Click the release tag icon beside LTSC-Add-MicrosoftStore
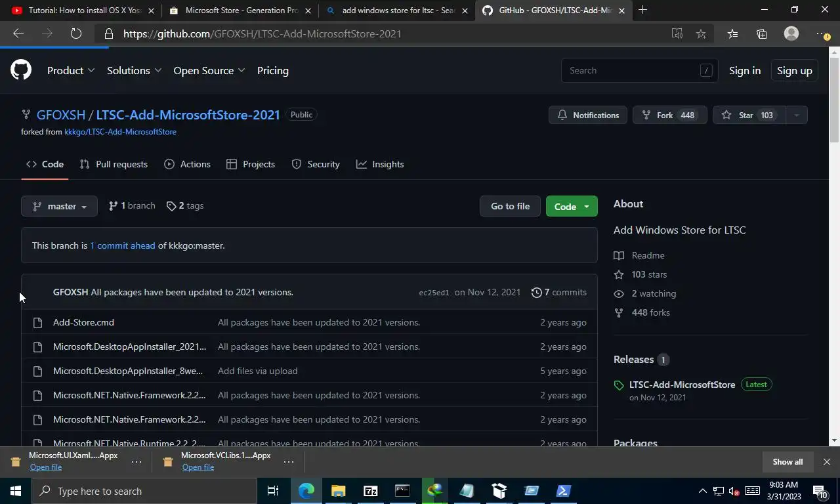 point(619,385)
